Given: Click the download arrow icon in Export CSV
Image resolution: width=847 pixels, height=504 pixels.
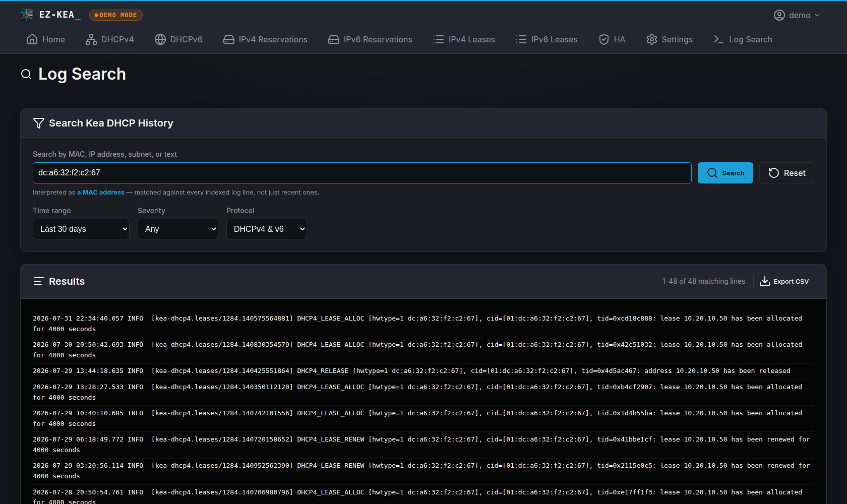Looking at the screenshot, I should 765,281.
